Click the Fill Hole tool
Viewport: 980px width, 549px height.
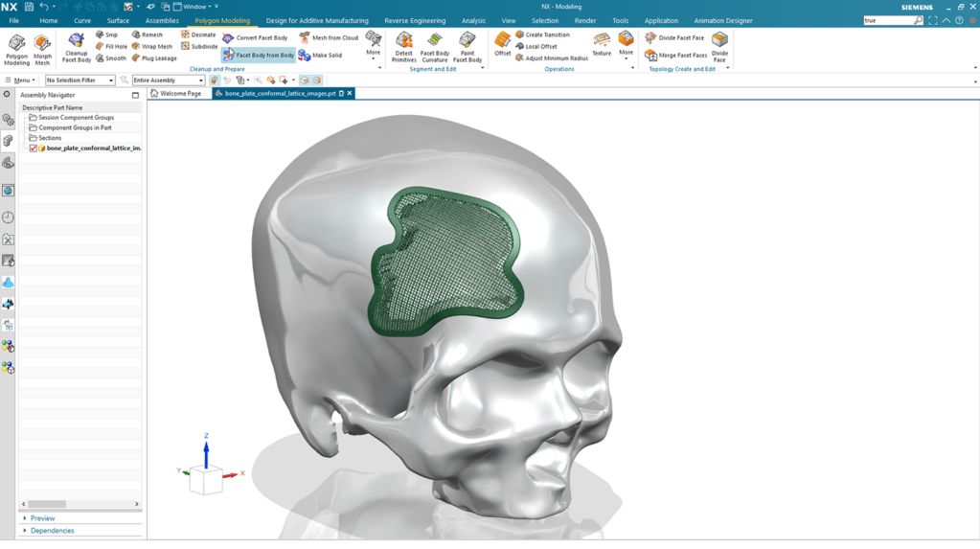[111, 46]
